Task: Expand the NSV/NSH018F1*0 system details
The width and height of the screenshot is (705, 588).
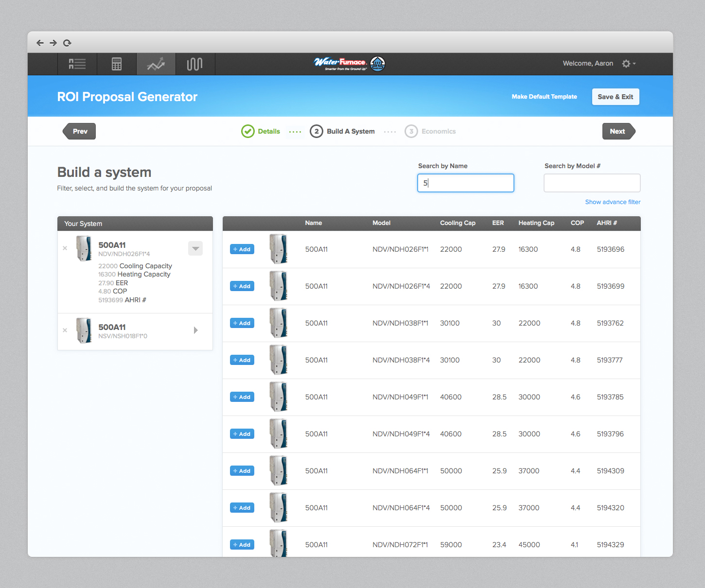Action: coord(195,330)
